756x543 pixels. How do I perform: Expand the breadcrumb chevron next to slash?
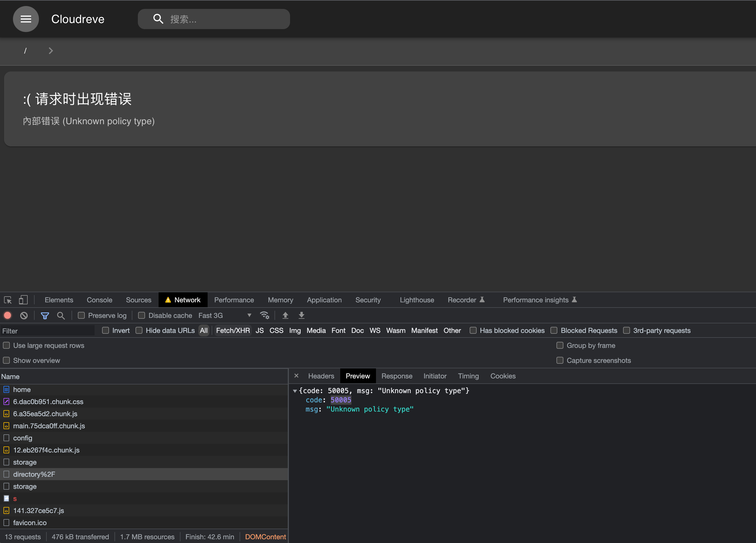click(x=50, y=51)
